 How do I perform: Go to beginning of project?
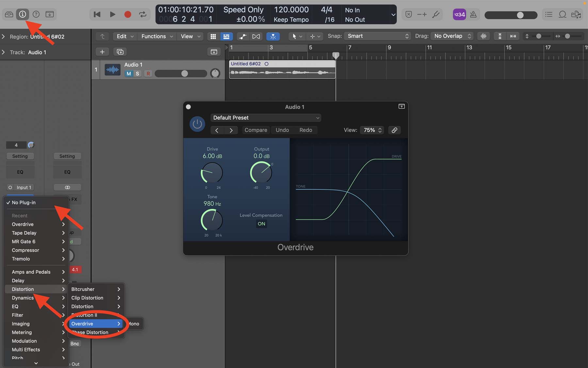click(x=97, y=14)
